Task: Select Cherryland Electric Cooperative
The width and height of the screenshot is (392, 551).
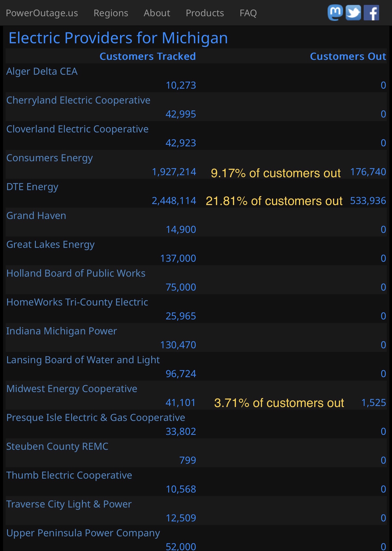Action: click(78, 100)
